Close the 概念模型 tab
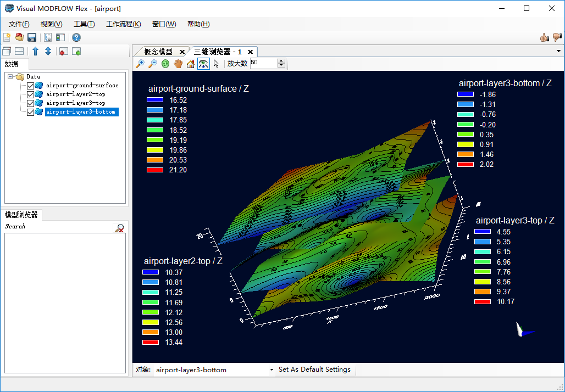The height and width of the screenshot is (392, 565). 182,52
